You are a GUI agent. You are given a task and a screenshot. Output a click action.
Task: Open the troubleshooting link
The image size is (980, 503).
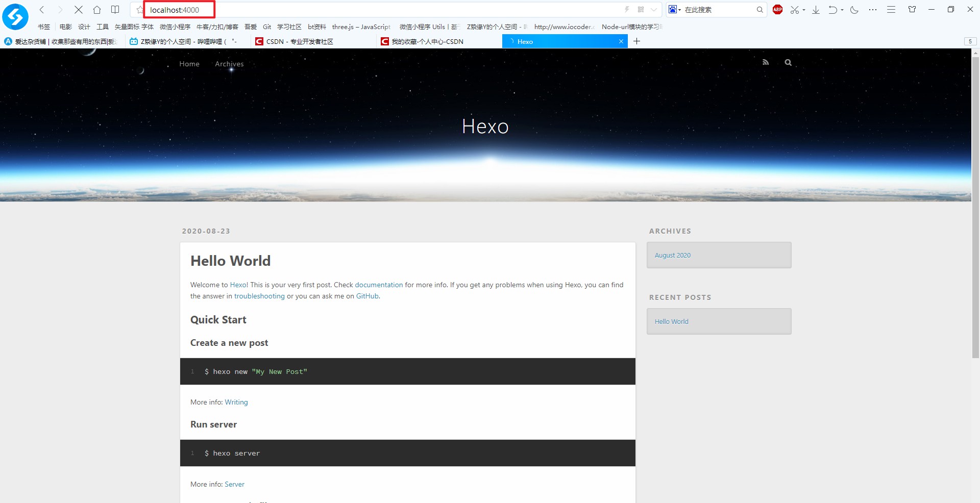pos(259,296)
